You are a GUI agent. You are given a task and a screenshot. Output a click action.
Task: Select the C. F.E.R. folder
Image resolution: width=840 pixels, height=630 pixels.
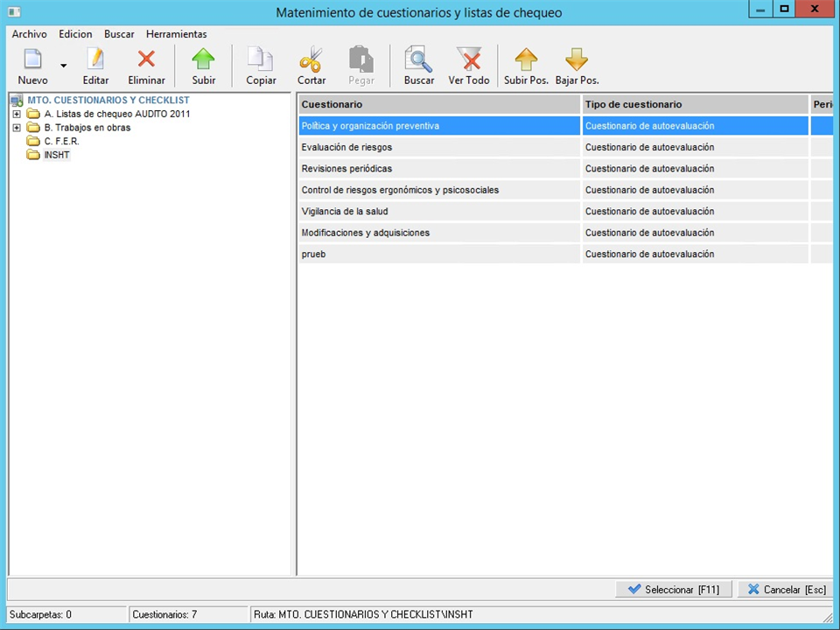61,141
